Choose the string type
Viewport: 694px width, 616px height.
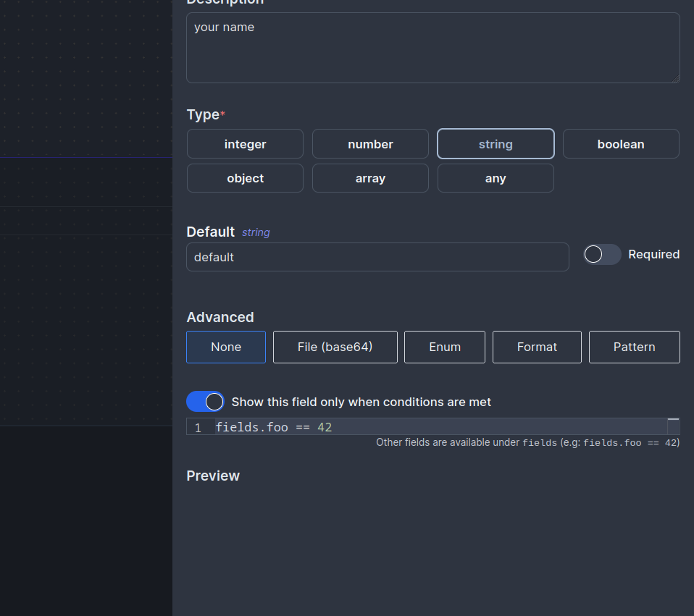click(x=496, y=143)
